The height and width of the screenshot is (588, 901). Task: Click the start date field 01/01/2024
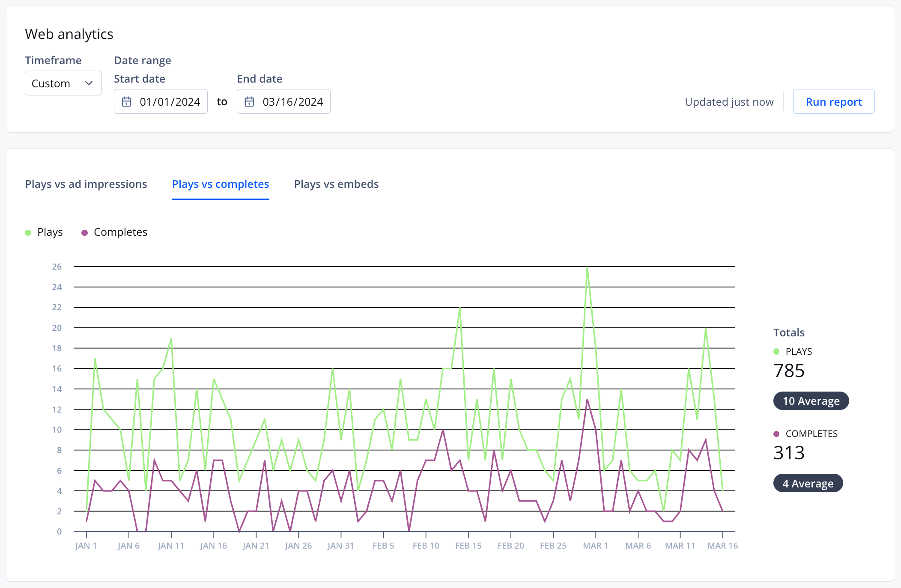(170, 102)
